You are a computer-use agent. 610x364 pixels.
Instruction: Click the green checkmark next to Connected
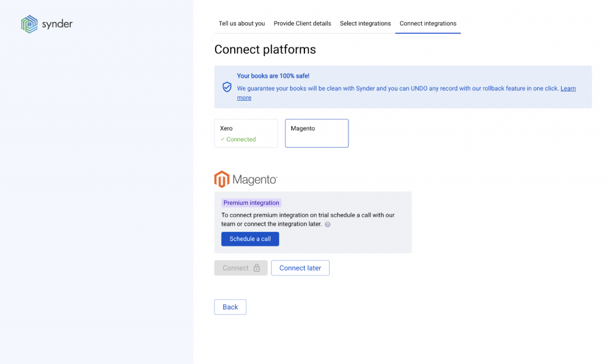[223, 139]
